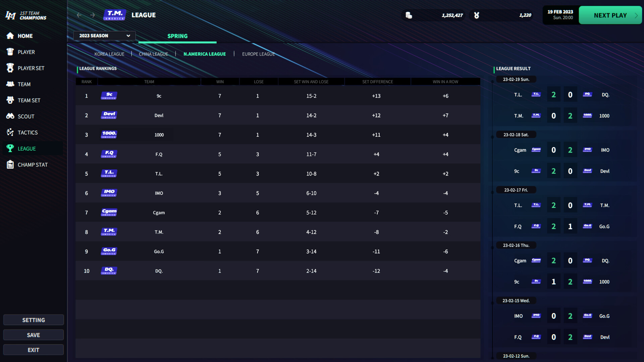Open the SETTING panel
This screenshot has width=644, height=362.
point(33,320)
